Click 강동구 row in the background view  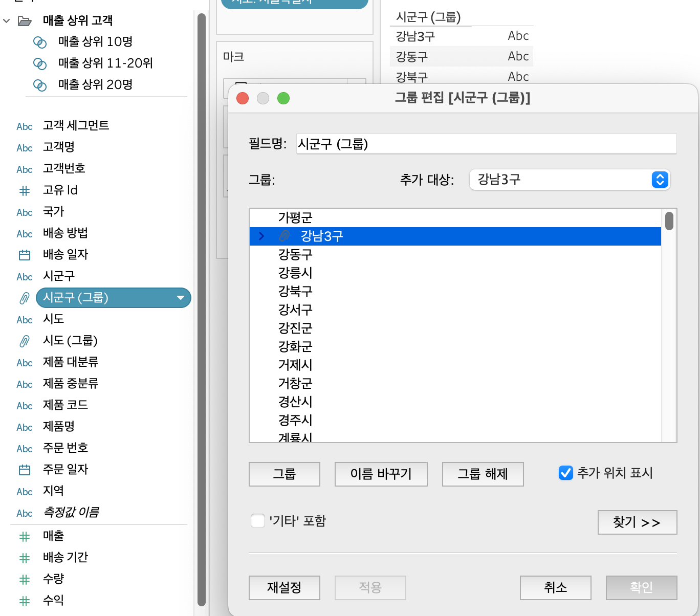(462, 56)
